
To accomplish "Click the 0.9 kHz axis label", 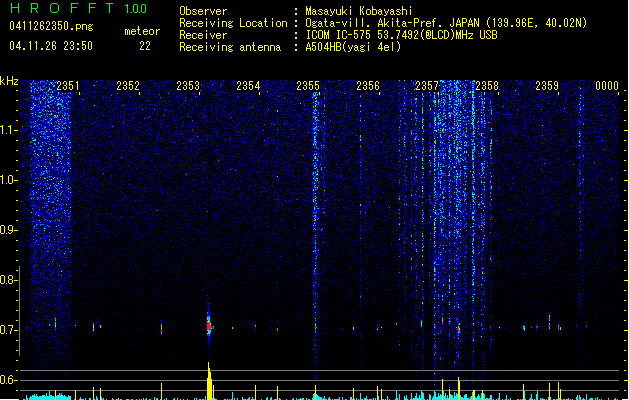I will [9, 230].
